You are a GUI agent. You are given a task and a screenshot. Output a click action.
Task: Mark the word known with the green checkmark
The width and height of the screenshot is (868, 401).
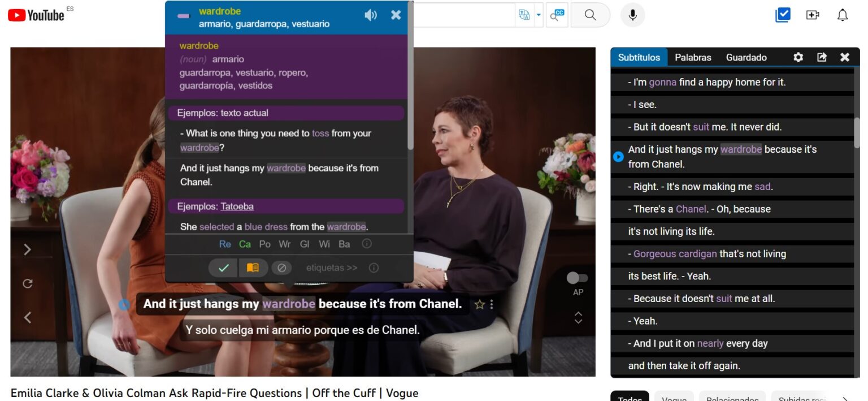223,267
